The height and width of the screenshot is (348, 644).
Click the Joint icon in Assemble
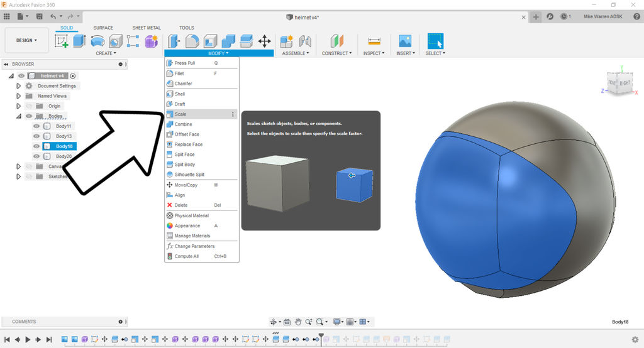[x=305, y=41]
